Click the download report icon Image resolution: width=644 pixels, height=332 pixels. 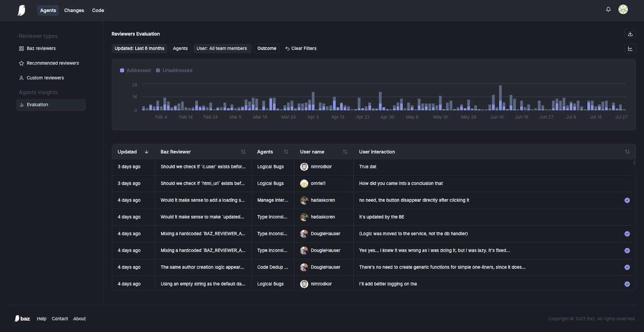click(x=630, y=34)
